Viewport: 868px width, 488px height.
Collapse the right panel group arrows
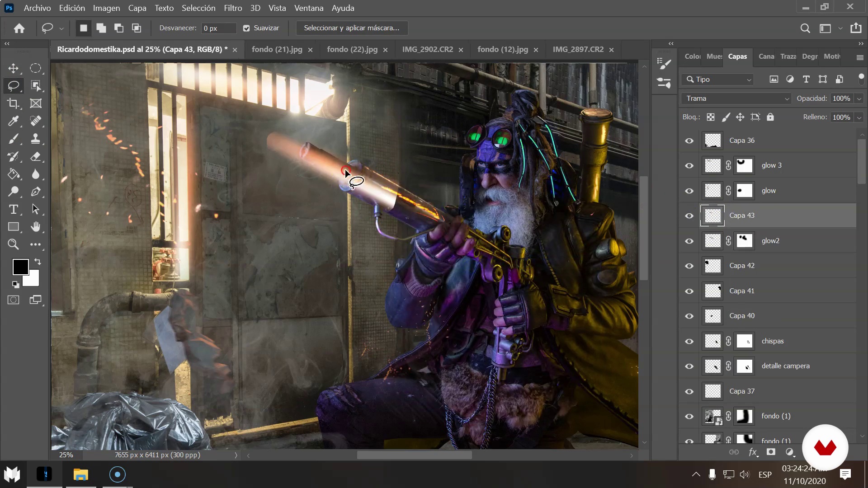click(861, 44)
